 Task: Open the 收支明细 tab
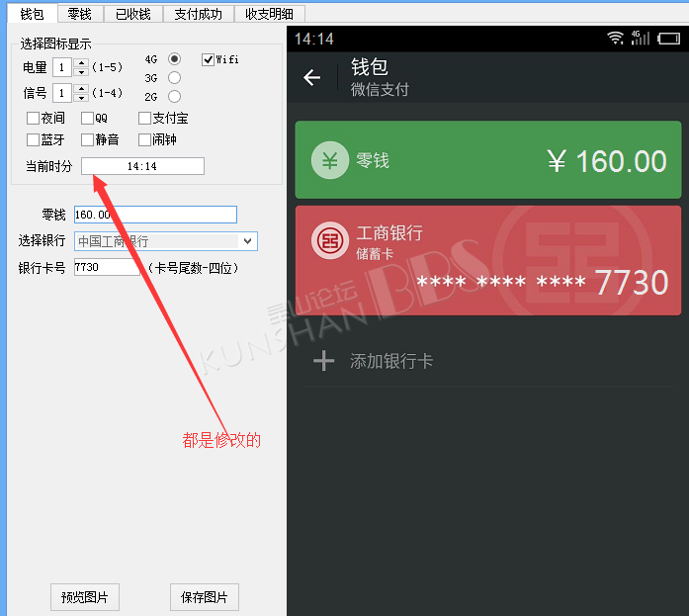(269, 14)
